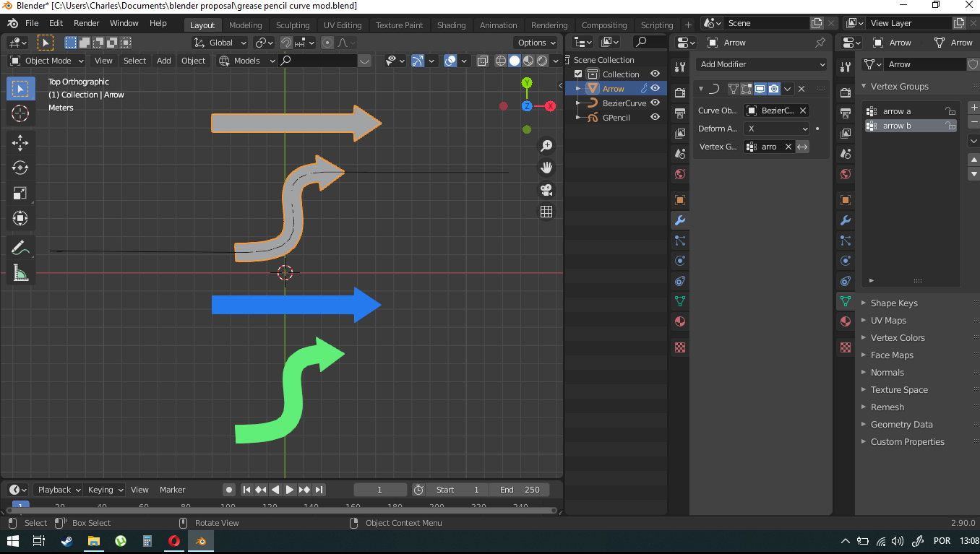
Task: Expand Shape Keys panel
Action: pos(894,303)
